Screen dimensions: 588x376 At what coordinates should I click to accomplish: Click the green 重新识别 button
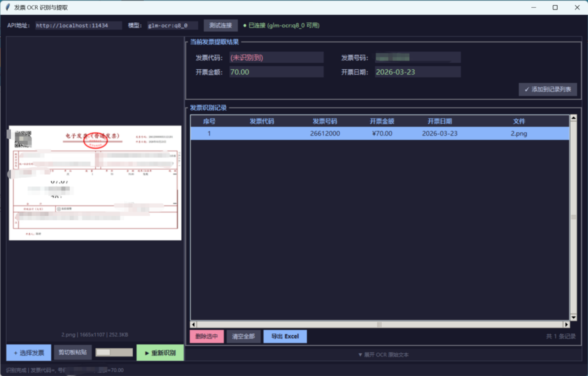[160, 353]
